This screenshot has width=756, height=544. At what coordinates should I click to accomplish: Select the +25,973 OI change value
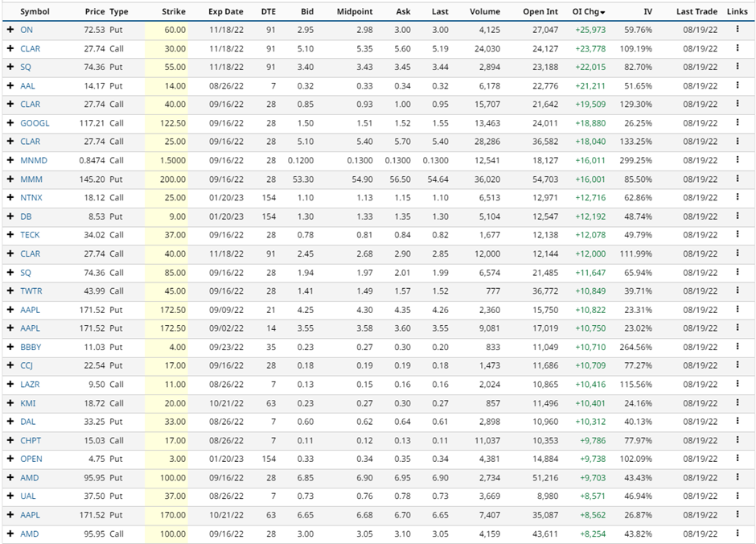[590, 30]
